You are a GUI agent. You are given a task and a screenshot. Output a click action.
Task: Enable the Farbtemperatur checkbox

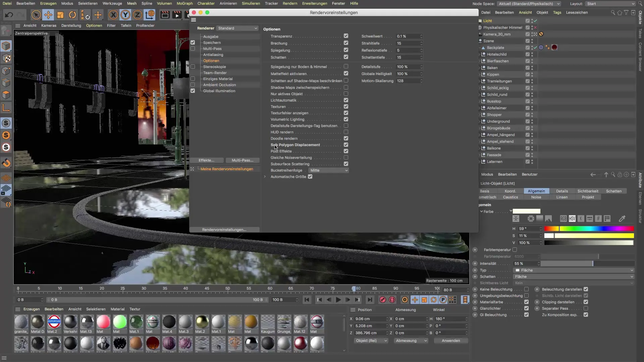(x=515, y=250)
